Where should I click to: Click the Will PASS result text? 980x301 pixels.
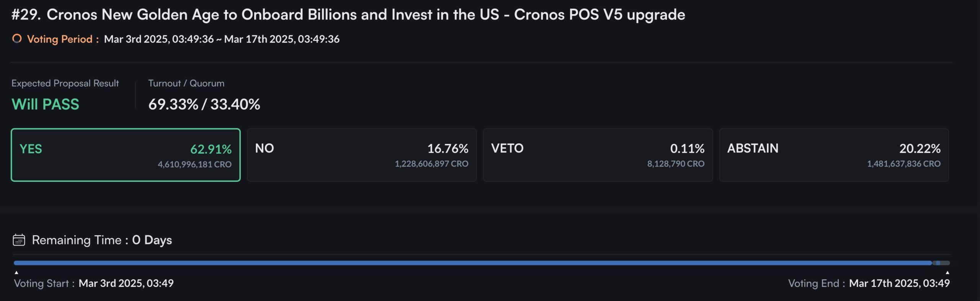(45, 104)
